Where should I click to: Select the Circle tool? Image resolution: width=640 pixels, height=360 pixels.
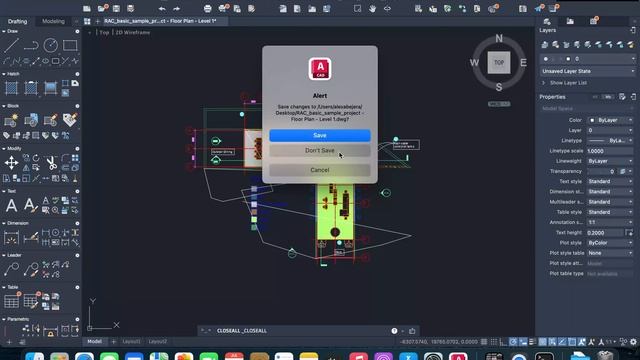(x=51, y=45)
